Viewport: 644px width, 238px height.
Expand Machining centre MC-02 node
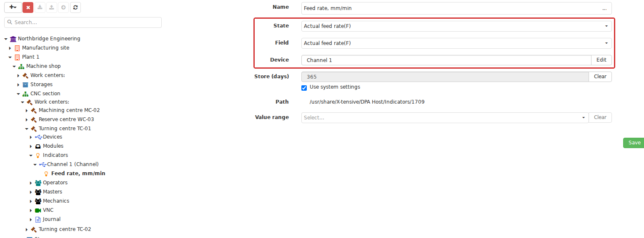click(x=27, y=110)
